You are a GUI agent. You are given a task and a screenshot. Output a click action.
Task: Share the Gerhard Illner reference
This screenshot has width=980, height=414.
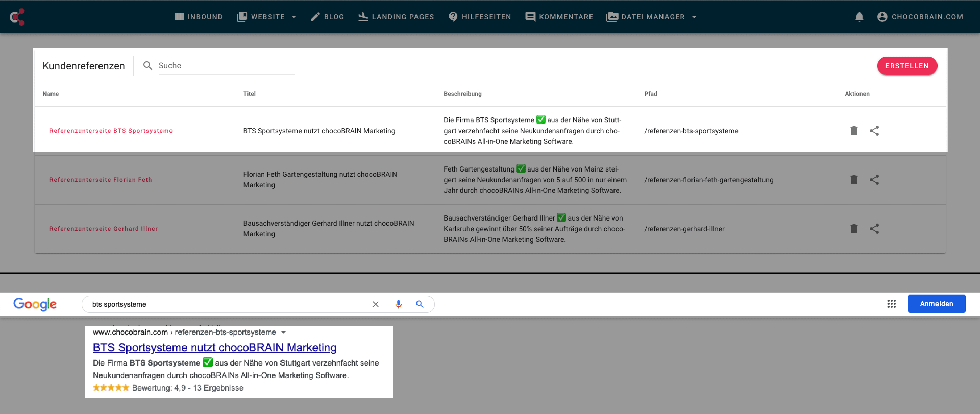pos(874,229)
